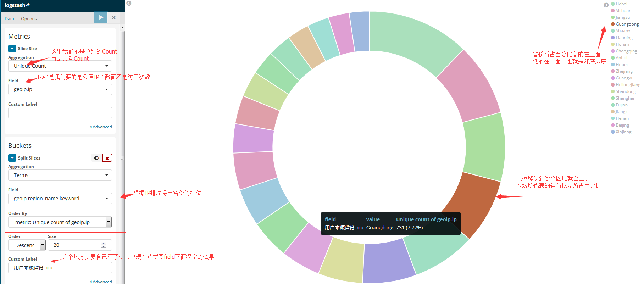
Task: Remove the Split Slices bucket
Action: coord(107,158)
